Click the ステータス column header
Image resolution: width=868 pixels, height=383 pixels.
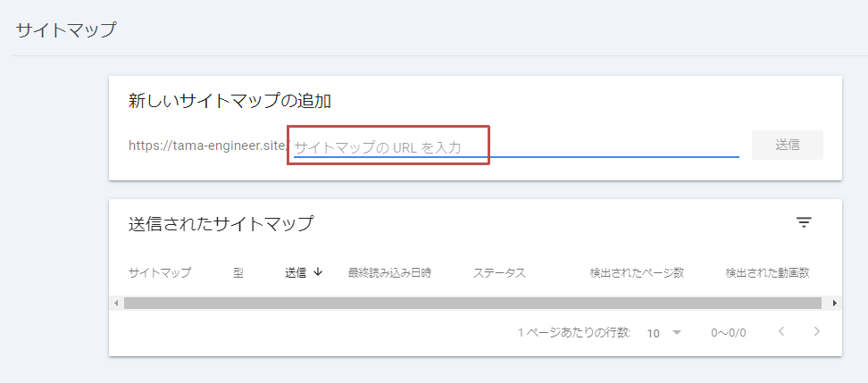pyautogui.click(x=499, y=273)
